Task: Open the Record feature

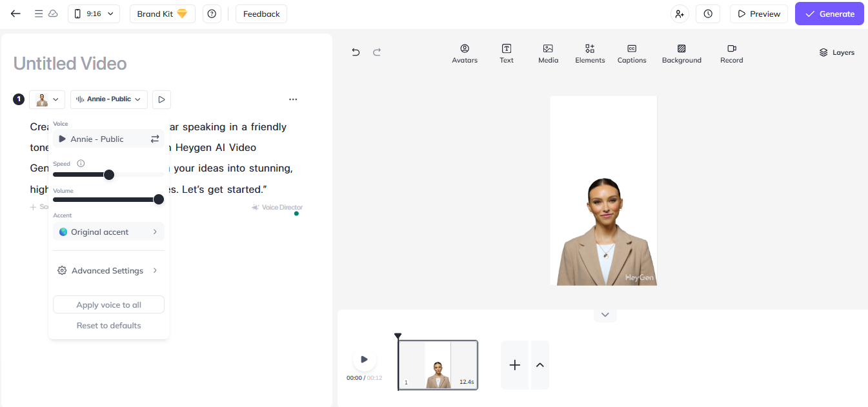Action: (x=731, y=53)
